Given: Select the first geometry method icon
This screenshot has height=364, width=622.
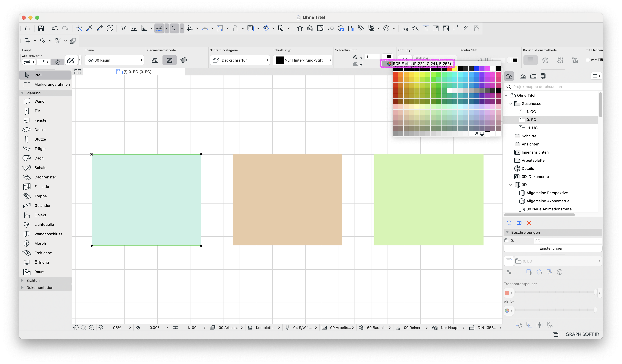Looking at the screenshot, I should 155,60.
